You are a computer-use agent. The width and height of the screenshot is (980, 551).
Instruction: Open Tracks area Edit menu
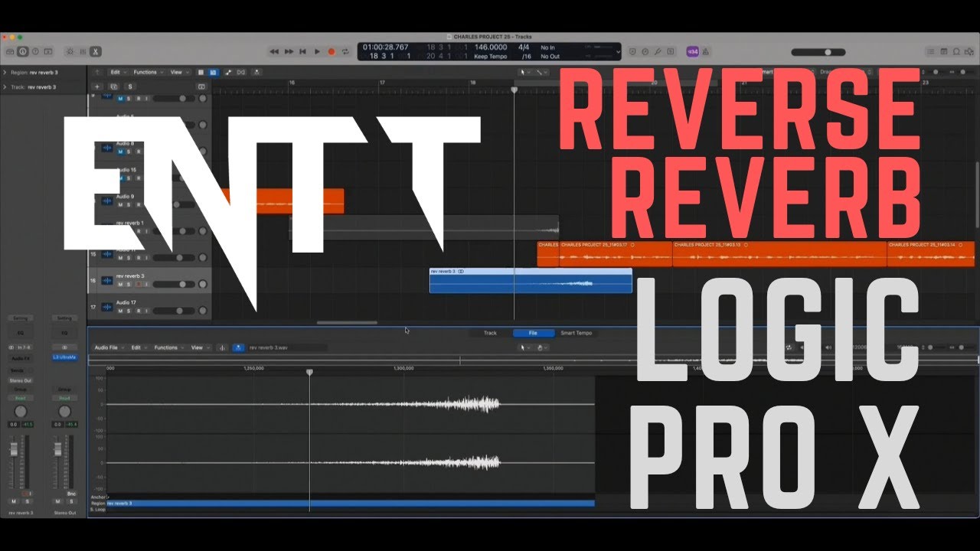(x=117, y=72)
